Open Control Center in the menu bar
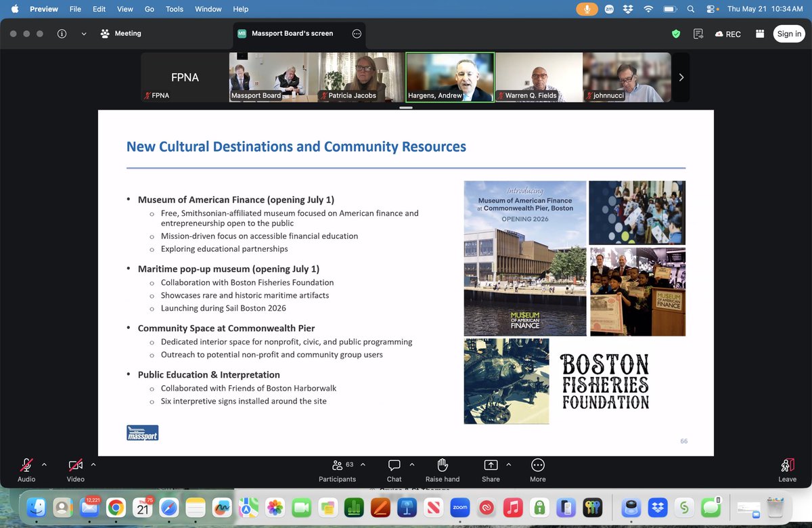Viewport: 812px width, 528px height. click(711, 9)
